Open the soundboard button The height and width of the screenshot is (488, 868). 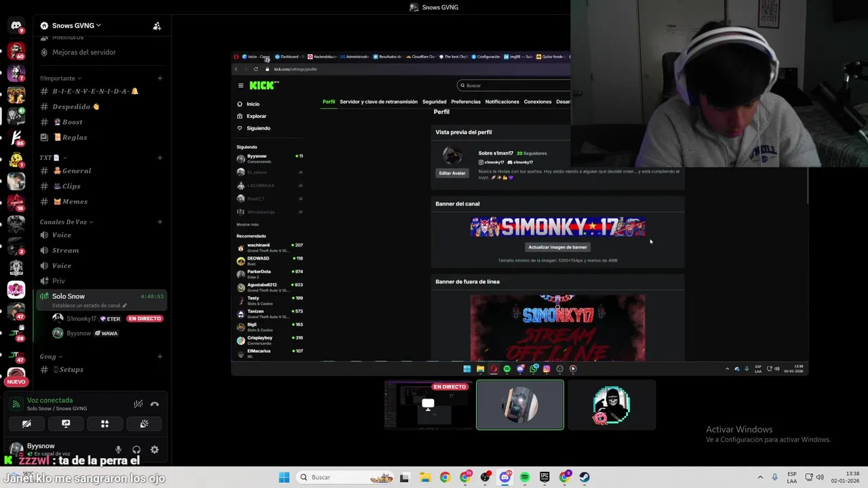click(x=144, y=424)
